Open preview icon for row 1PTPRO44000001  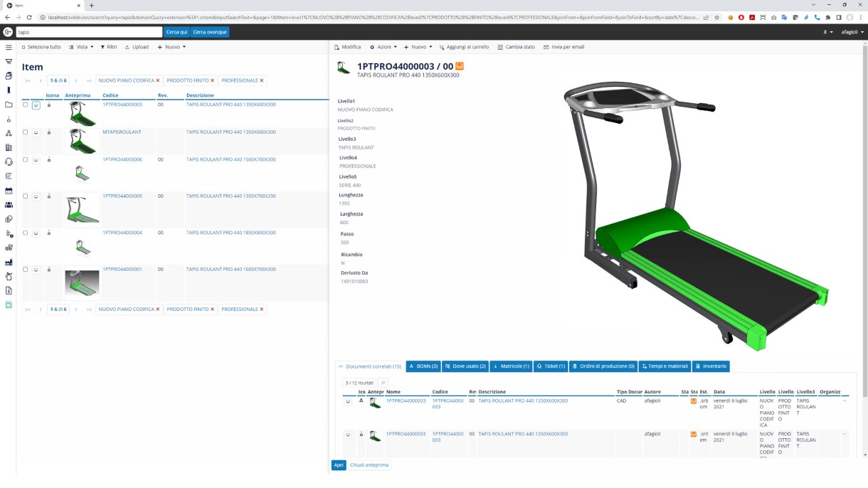[x=36, y=270]
